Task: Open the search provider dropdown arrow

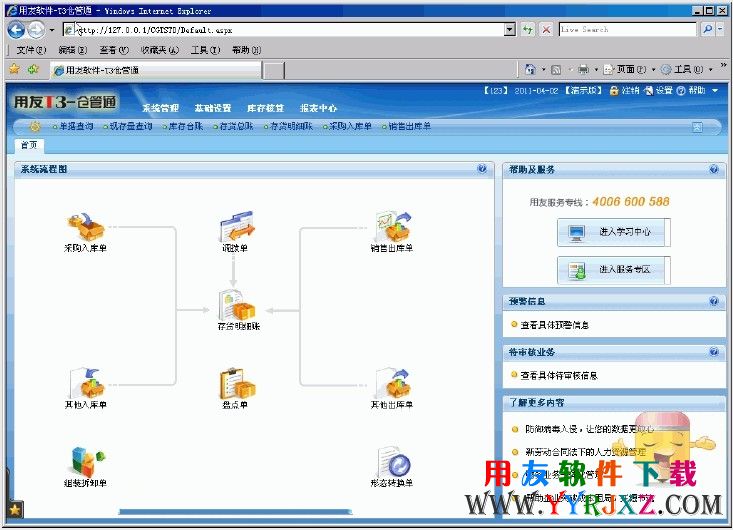Action: click(720, 29)
